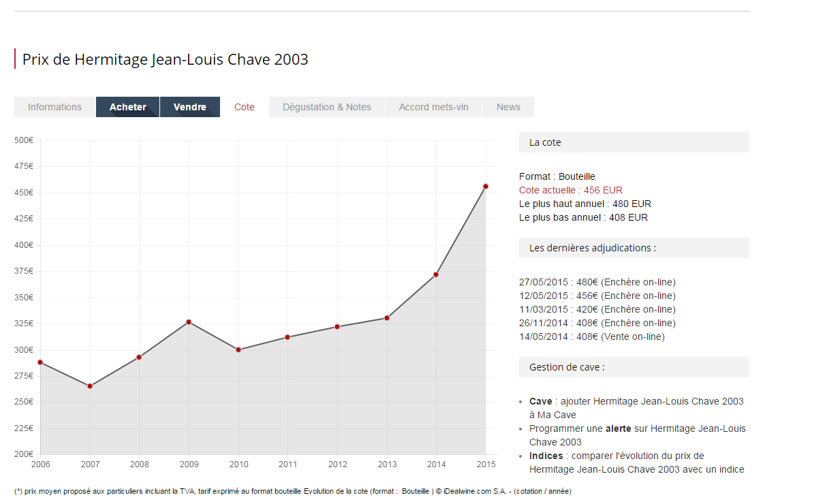The height and width of the screenshot is (504, 827).
Task: Click the 2010 data point on the chart
Action: (238, 349)
